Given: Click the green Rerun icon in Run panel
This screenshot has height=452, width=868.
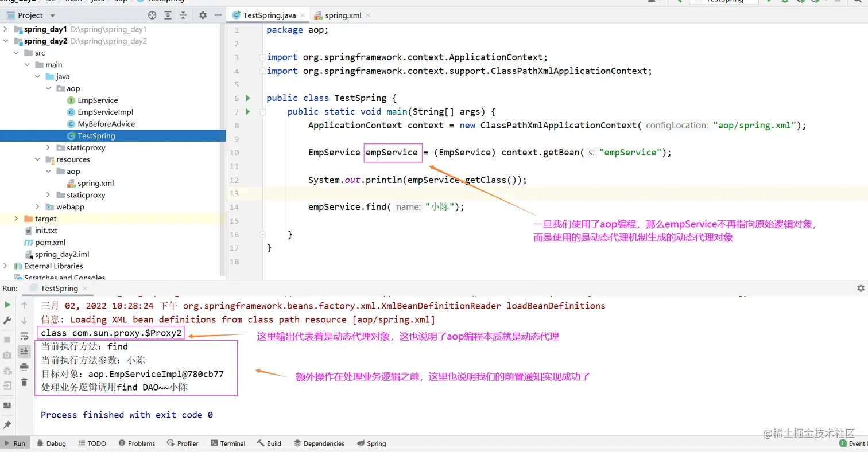Looking at the screenshot, I should point(7,305).
